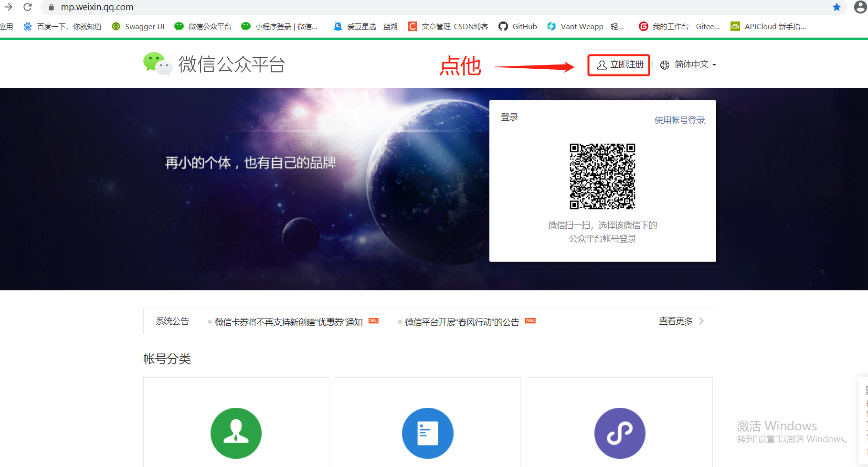Click the purple mini program icon

(620, 433)
